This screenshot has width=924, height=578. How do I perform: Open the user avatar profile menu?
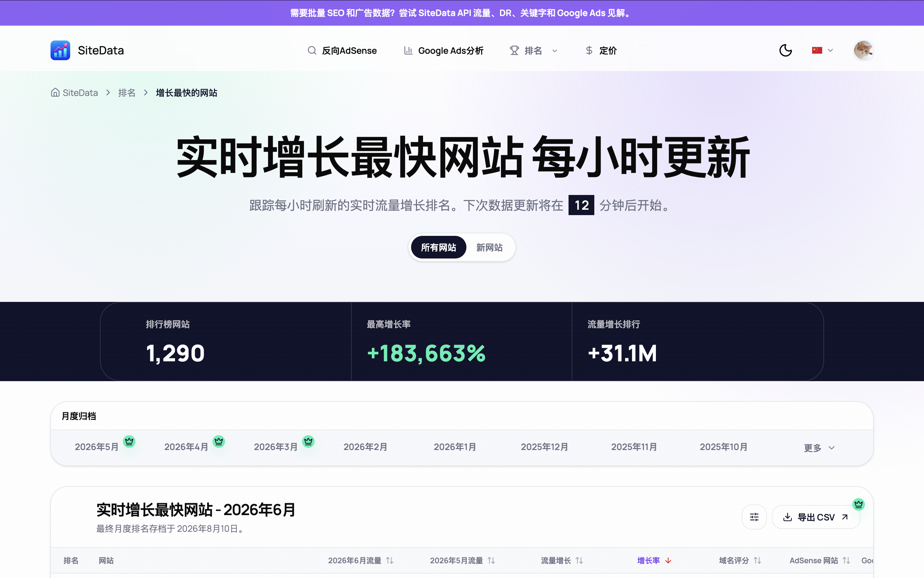863,50
